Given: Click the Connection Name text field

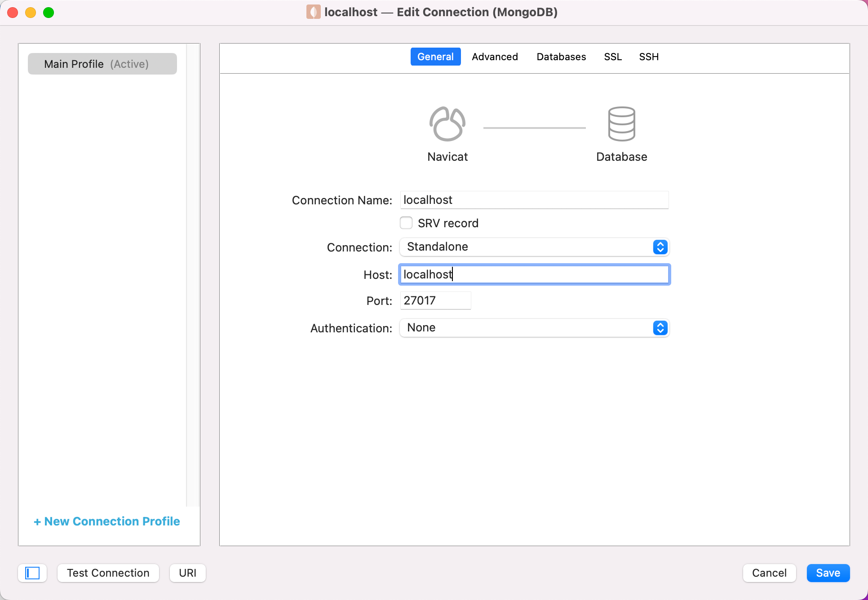Looking at the screenshot, I should click(534, 200).
